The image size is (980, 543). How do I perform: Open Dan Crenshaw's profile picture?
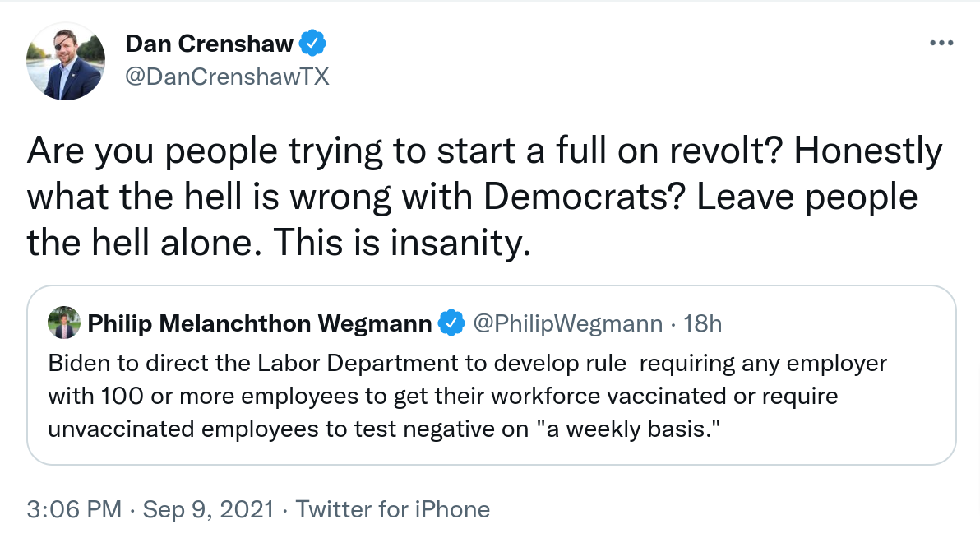point(66,62)
